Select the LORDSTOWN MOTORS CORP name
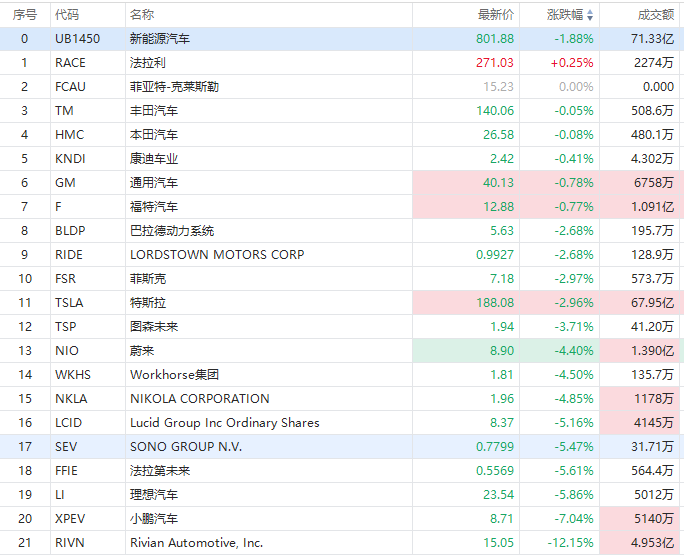Screen dimensions: 684x558 (217, 255)
